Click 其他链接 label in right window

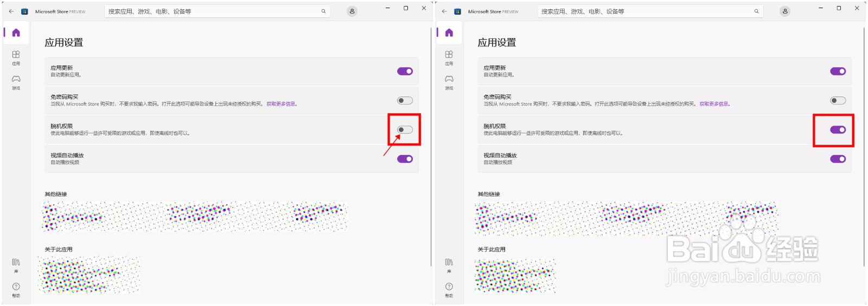489,194
